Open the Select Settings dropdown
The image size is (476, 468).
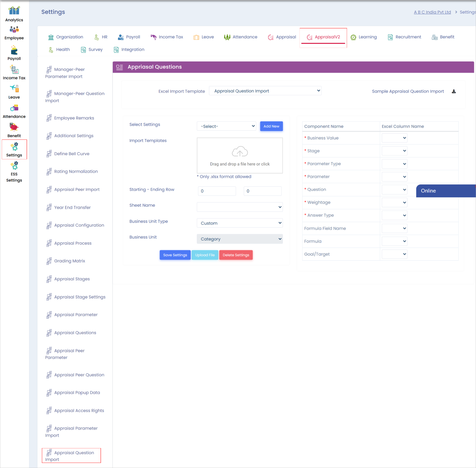(x=227, y=126)
